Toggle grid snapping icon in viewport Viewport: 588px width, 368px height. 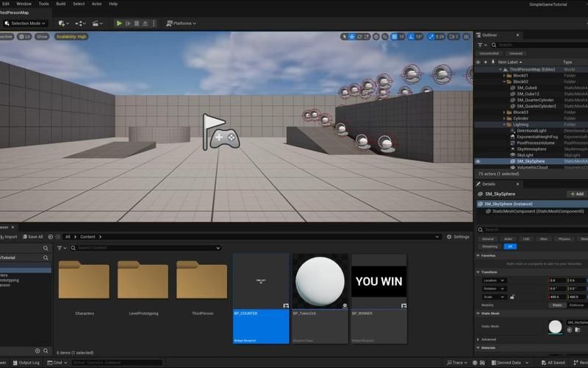(394, 36)
